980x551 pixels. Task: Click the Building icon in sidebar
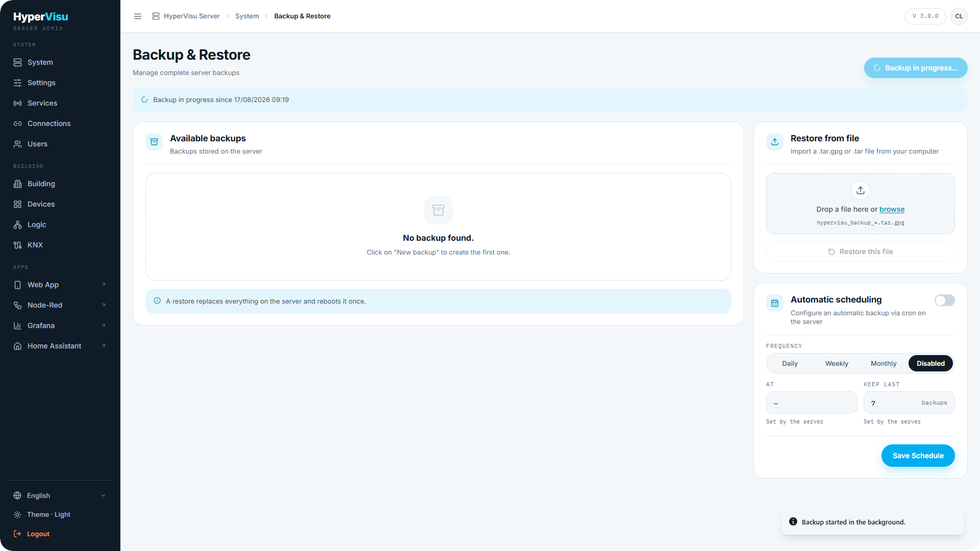point(17,184)
